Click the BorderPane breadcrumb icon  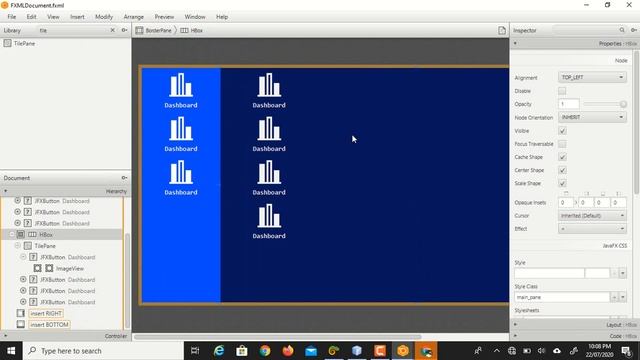[x=139, y=30]
